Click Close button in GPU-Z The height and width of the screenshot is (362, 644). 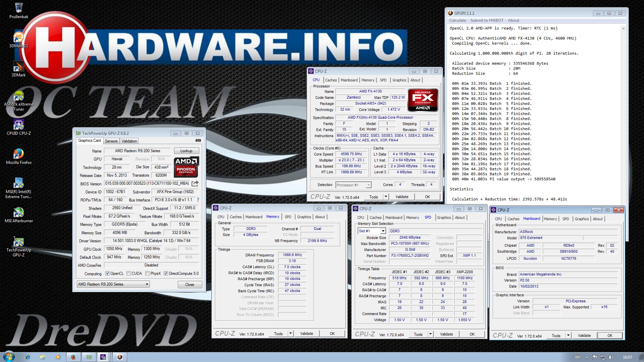click(x=190, y=285)
